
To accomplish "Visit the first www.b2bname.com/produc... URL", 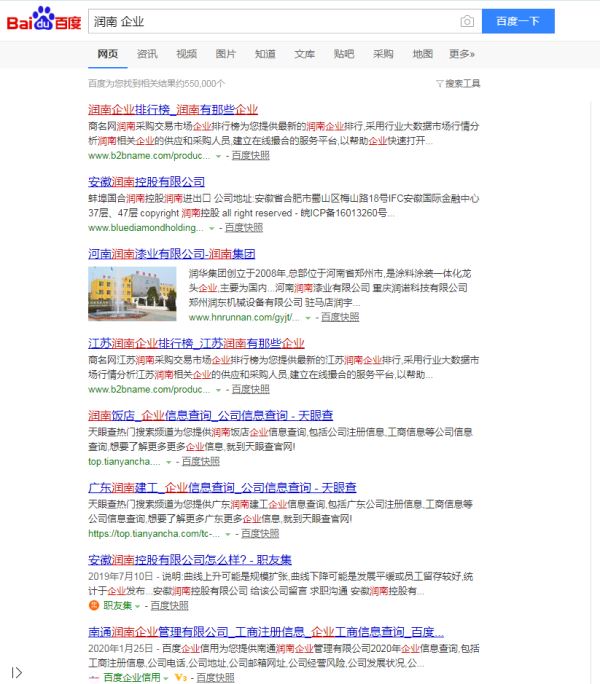I will pyautogui.click(x=149, y=156).
